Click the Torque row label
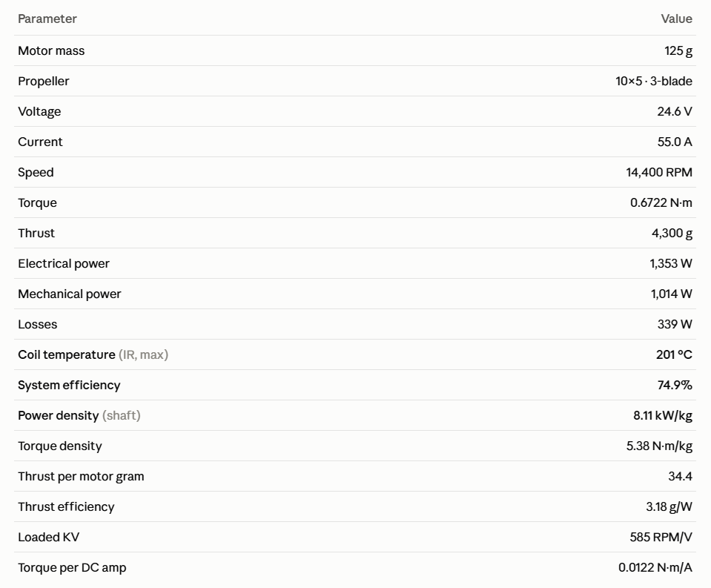This screenshot has height=588, width=711. pyautogui.click(x=38, y=202)
